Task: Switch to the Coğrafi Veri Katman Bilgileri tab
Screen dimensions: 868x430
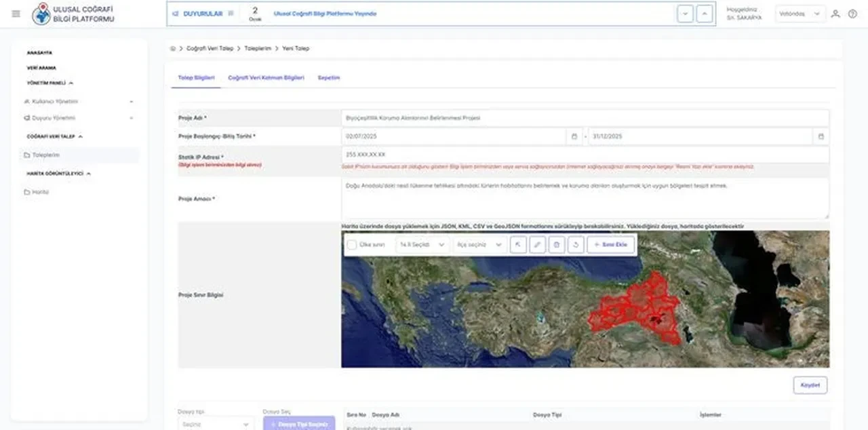Action: click(x=267, y=77)
